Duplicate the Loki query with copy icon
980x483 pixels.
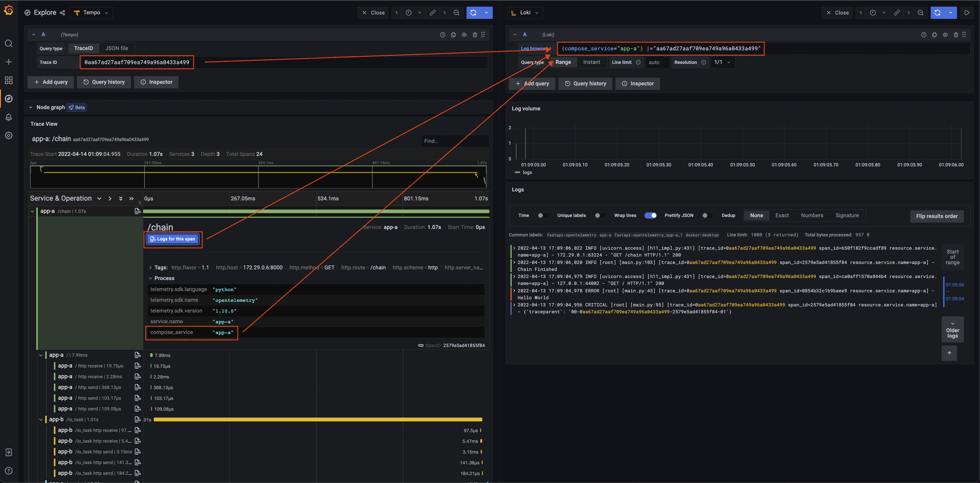[x=934, y=35]
